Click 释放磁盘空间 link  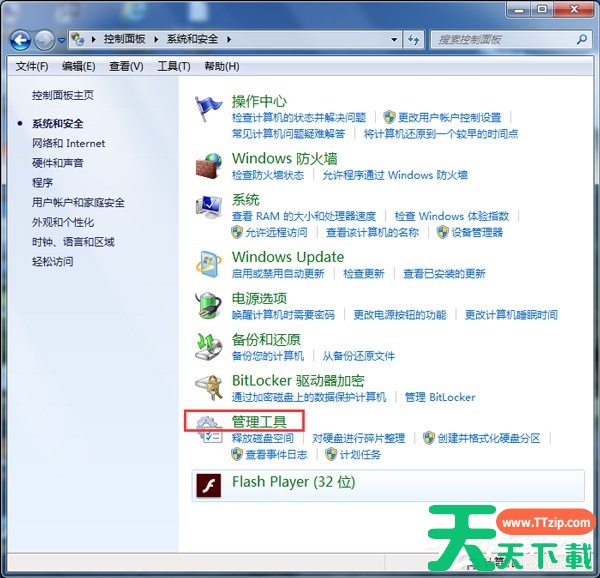coord(262,438)
